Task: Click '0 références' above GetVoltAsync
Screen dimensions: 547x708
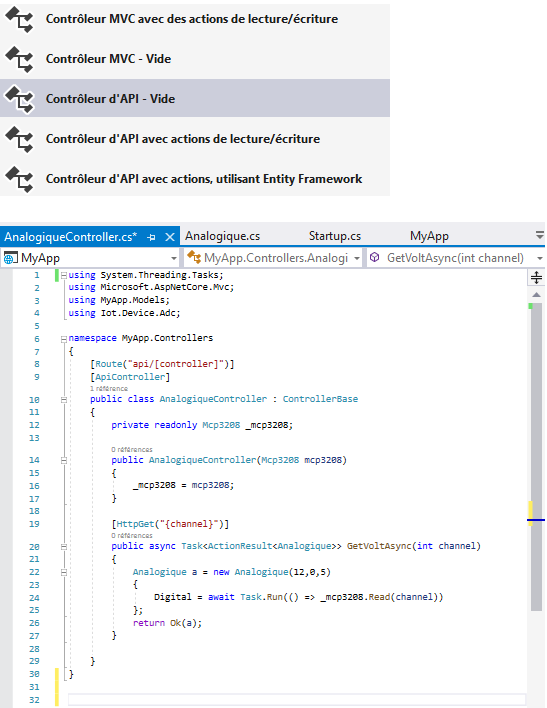Action: (132, 536)
